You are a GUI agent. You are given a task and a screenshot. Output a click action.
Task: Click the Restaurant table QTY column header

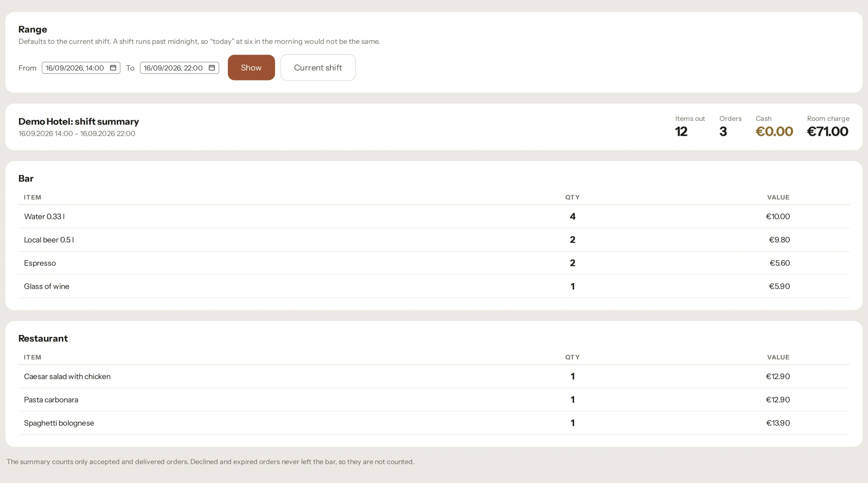[x=572, y=357]
